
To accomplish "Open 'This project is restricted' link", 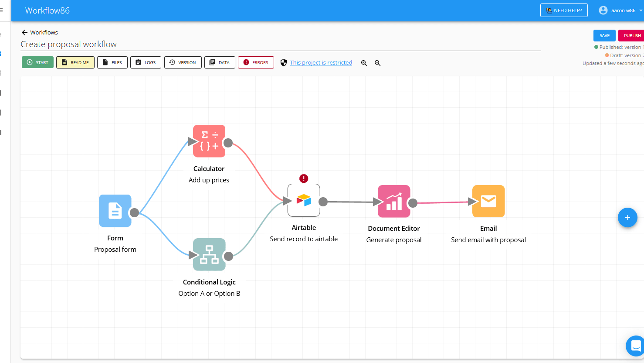I will point(321,62).
